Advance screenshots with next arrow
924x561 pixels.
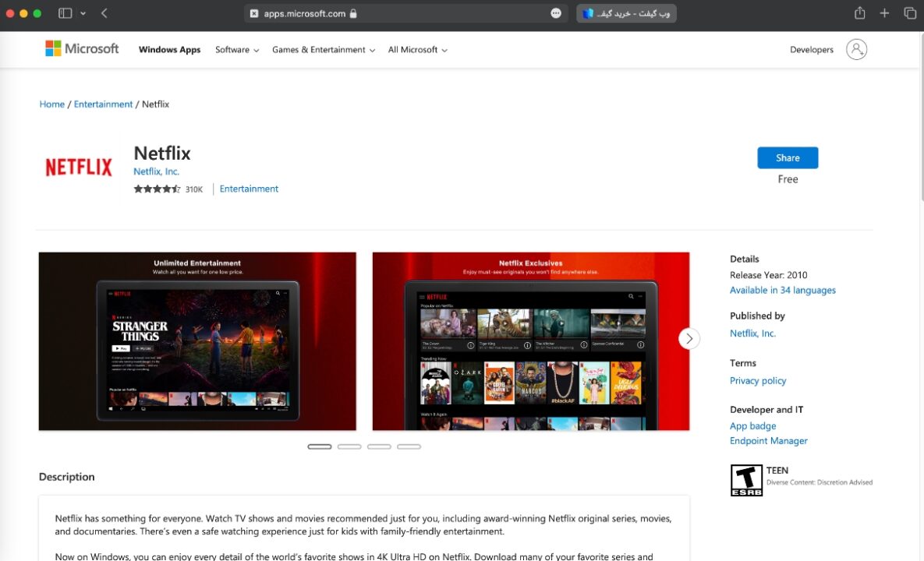[x=689, y=338]
